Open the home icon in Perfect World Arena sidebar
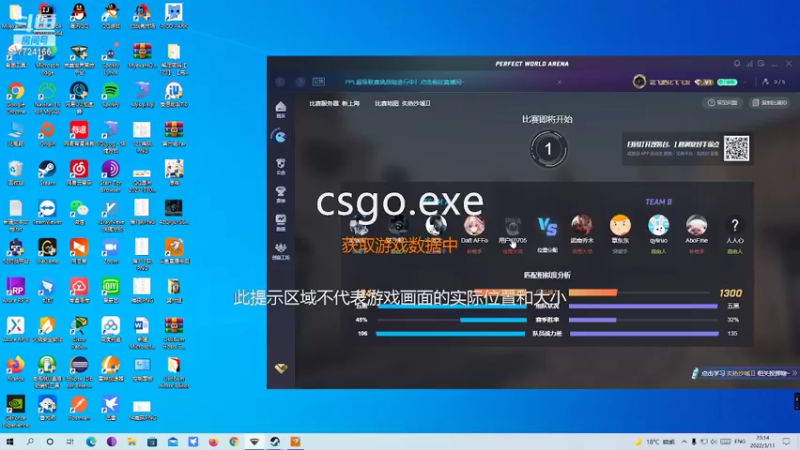This screenshot has width=800, height=450. [281, 109]
